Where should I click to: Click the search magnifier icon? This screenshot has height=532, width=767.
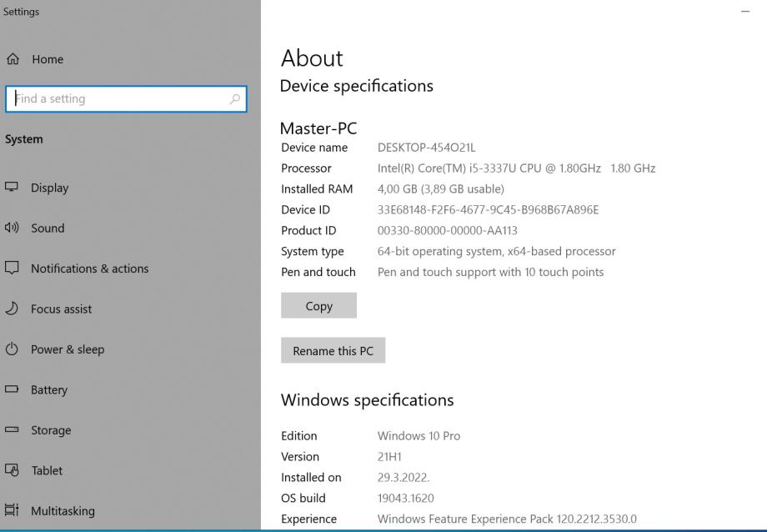coord(235,99)
